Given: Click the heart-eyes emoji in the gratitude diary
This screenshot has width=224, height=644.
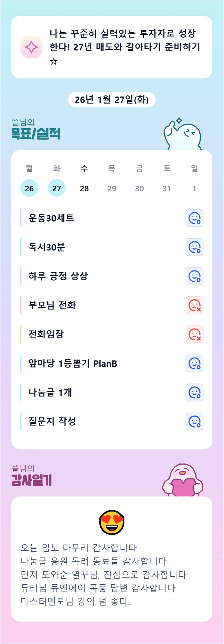Looking at the screenshot, I should pyautogui.click(x=112, y=522).
